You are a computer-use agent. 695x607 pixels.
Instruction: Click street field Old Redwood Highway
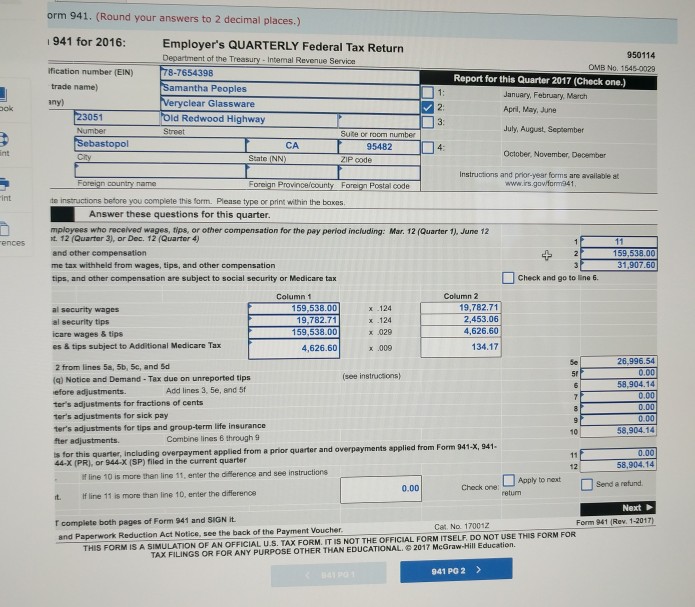click(x=249, y=119)
